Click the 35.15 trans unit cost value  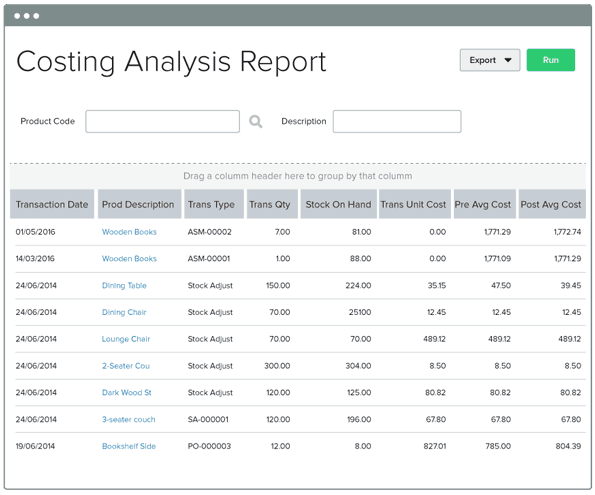(x=437, y=285)
